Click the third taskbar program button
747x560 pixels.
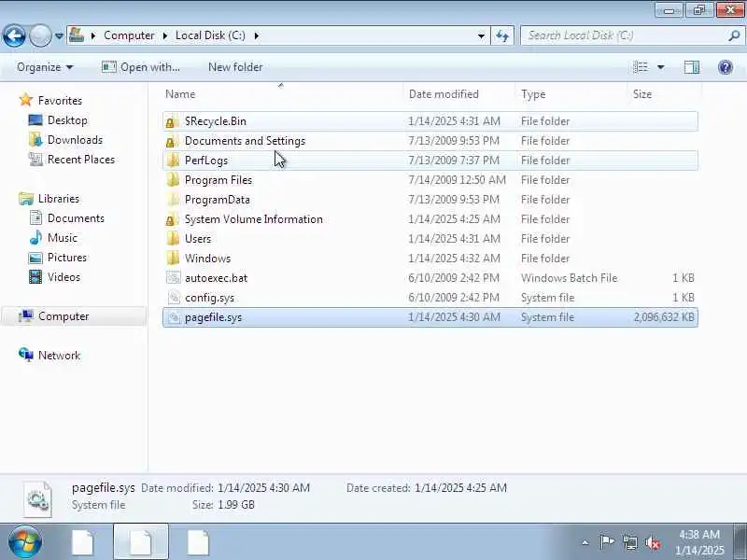[198, 542]
